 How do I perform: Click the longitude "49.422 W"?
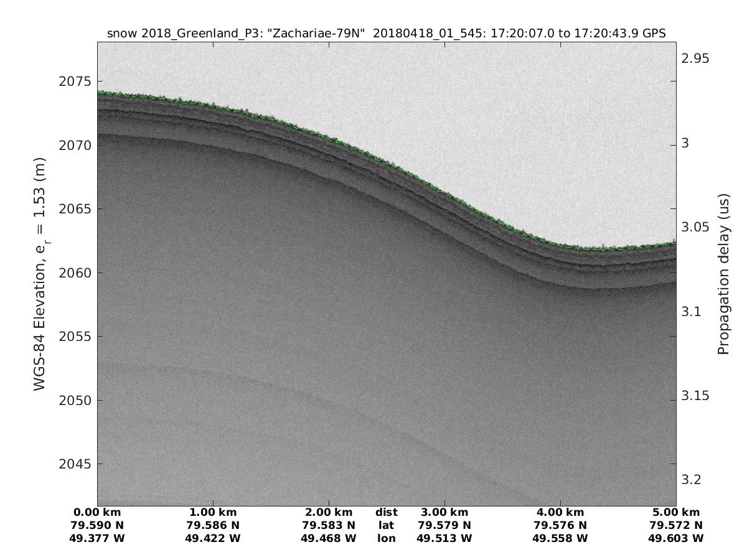[x=213, y=538]
